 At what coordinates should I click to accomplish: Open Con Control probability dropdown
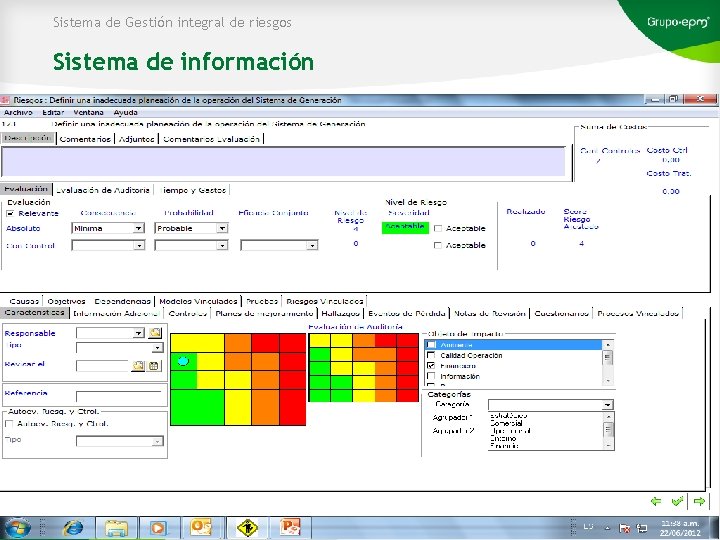click(222, 246)
